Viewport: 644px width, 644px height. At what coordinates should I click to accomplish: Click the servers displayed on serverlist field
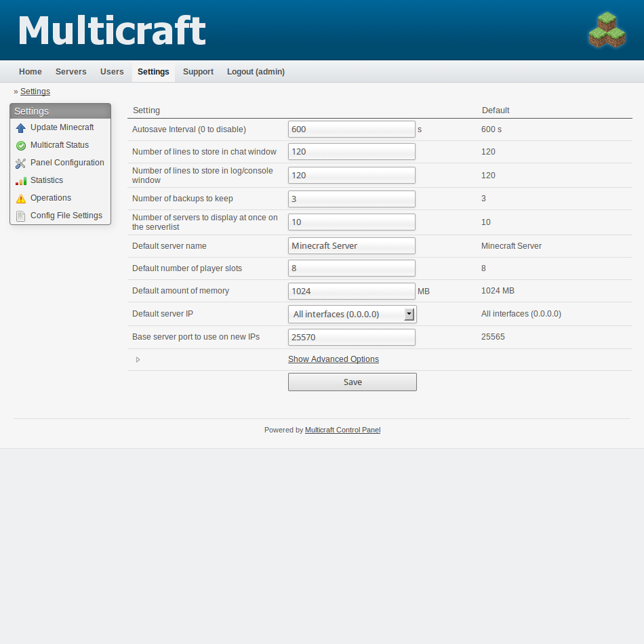click(352, 222)
